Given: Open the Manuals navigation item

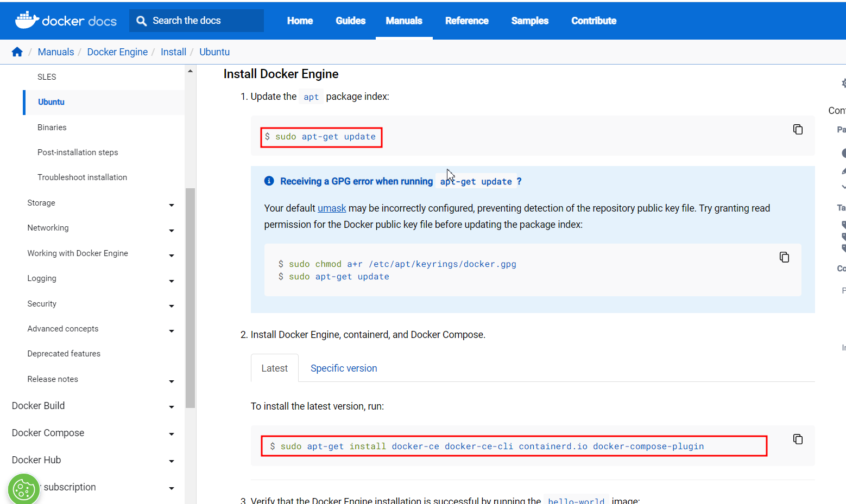Looking at the screenshot, I should (404, 21).
